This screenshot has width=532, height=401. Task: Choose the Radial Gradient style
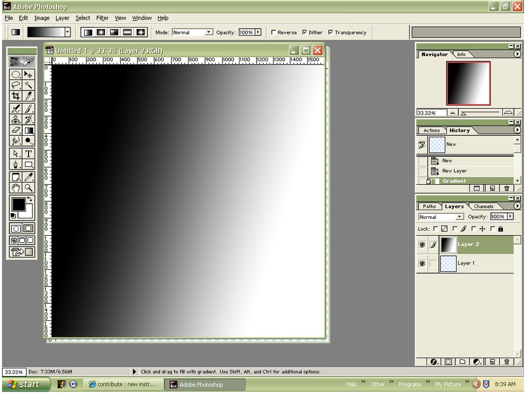100,32
